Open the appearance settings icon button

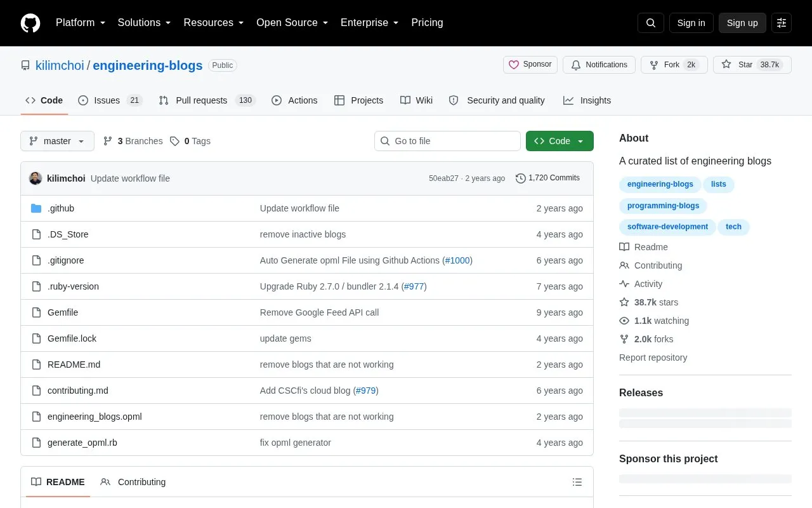tap(782, 23)
